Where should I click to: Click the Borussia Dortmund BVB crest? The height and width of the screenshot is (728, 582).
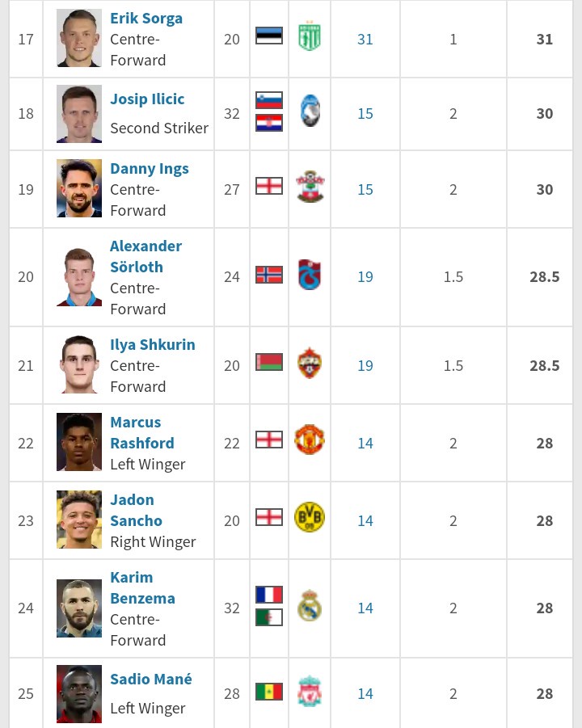[x=310, y=518]
